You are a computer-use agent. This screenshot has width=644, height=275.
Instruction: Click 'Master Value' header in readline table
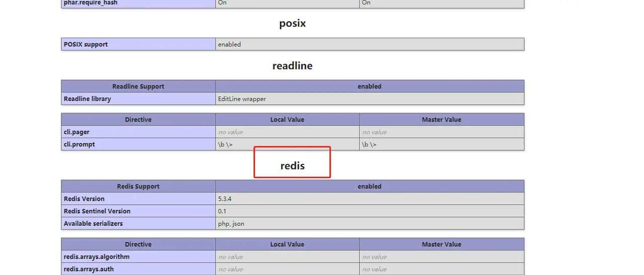[442, 120]
